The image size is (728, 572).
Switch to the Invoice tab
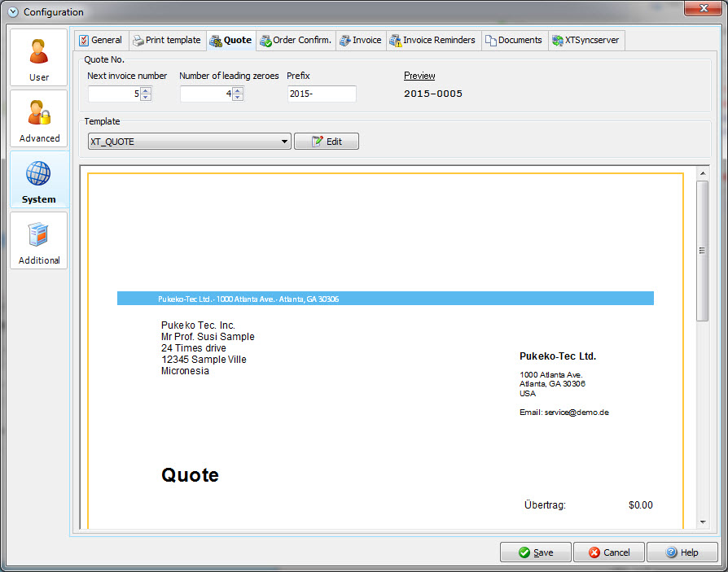[x=360, y=40]
